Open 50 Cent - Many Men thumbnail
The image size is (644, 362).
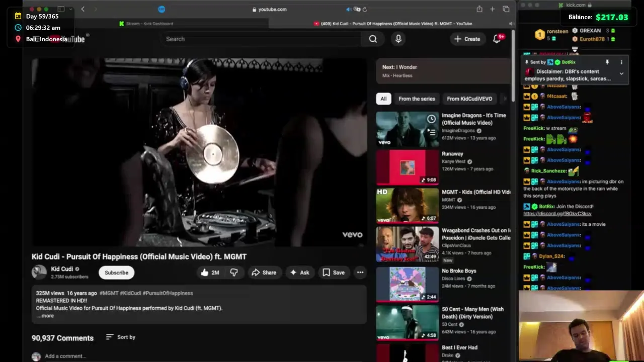point(407,323)
